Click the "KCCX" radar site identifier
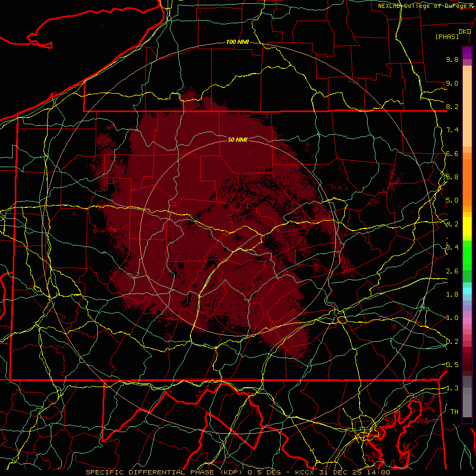The image size is (476, 476). [x=305, y=472]
